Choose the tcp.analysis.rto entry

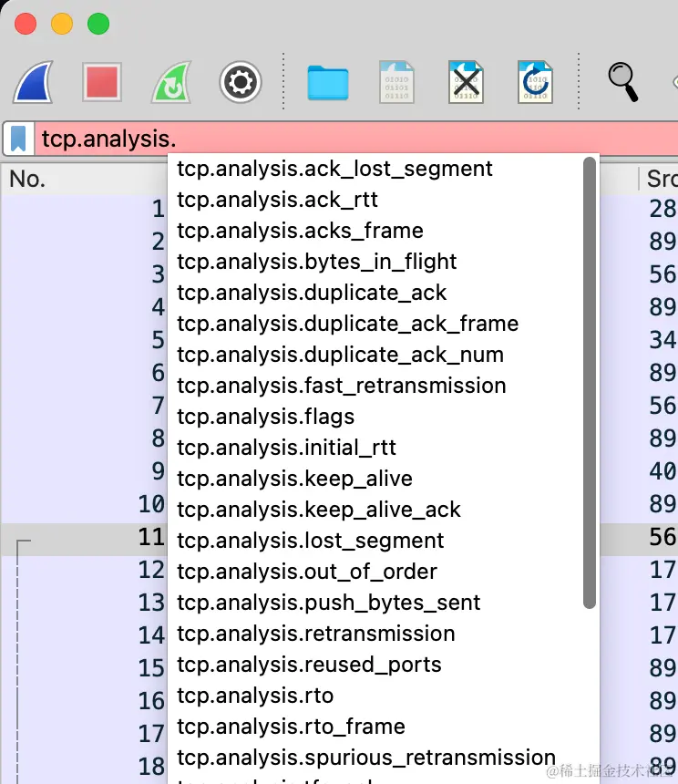(255, 696)
